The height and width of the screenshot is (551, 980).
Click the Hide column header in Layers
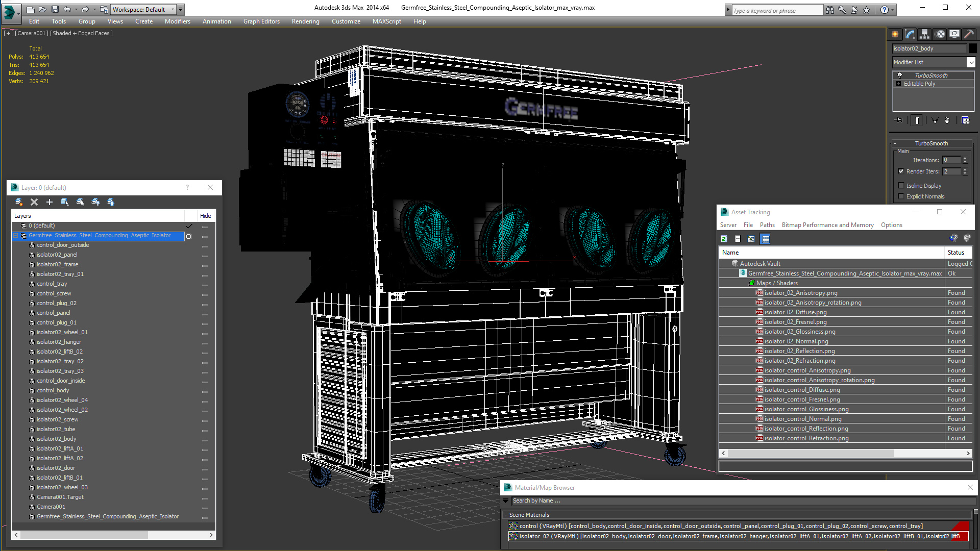205,216
